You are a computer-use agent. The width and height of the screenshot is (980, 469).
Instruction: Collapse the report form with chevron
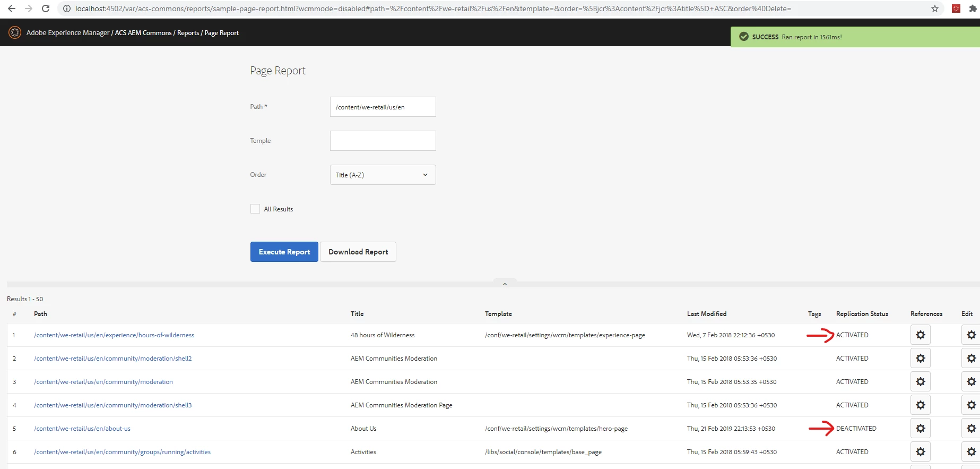(505, 284)
